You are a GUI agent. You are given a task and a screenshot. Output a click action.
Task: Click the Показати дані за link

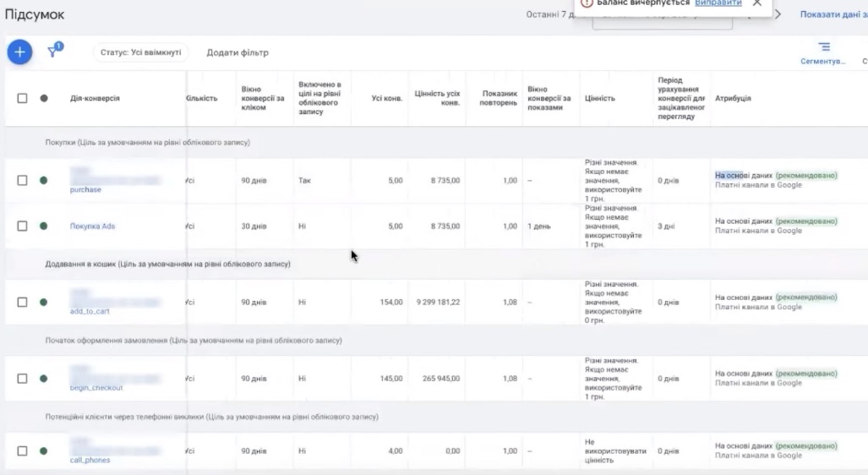833,14
